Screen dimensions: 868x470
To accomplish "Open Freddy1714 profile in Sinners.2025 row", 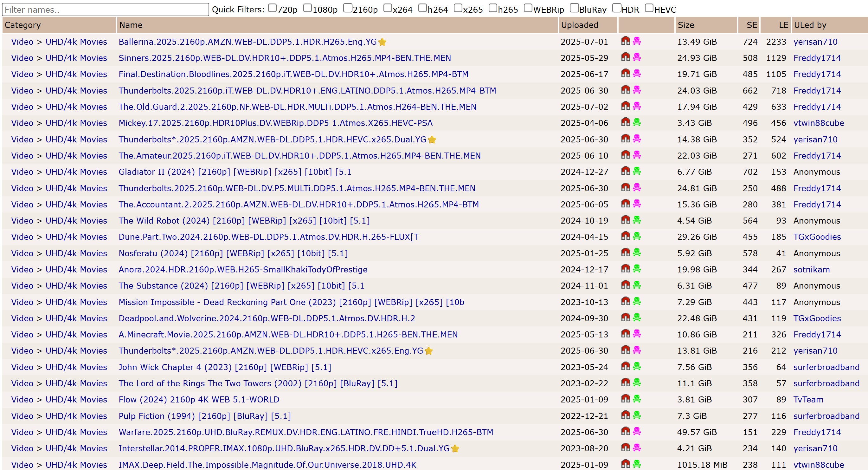I will [817, 58].
